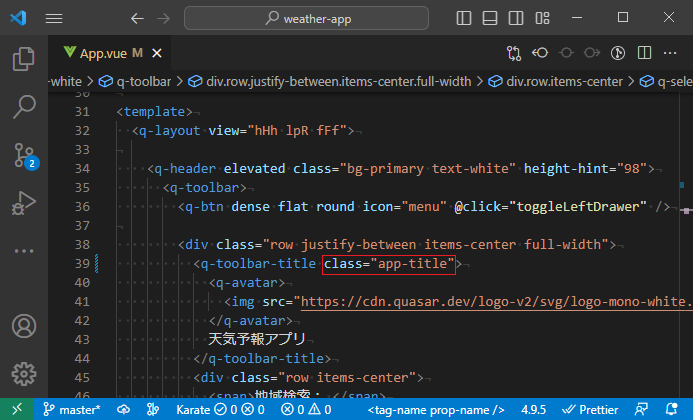Split the editor to the right
Viewport: 693px width, 420px height.
coord(644,53)
